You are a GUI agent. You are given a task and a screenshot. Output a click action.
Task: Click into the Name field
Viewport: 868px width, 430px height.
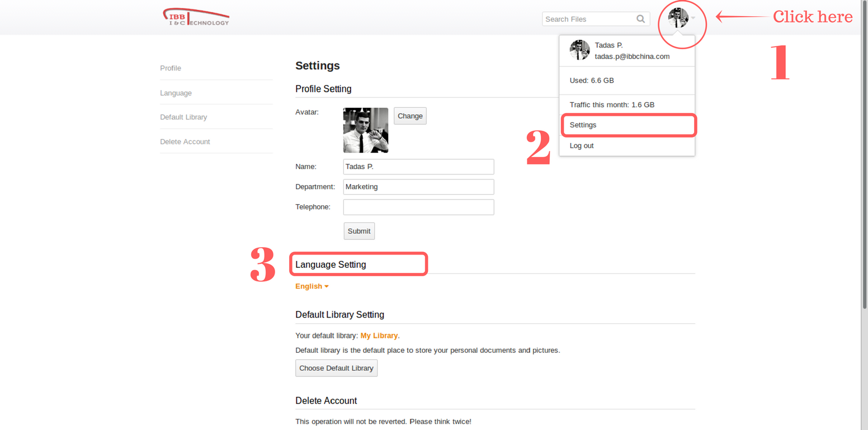[x=418, y=167]
